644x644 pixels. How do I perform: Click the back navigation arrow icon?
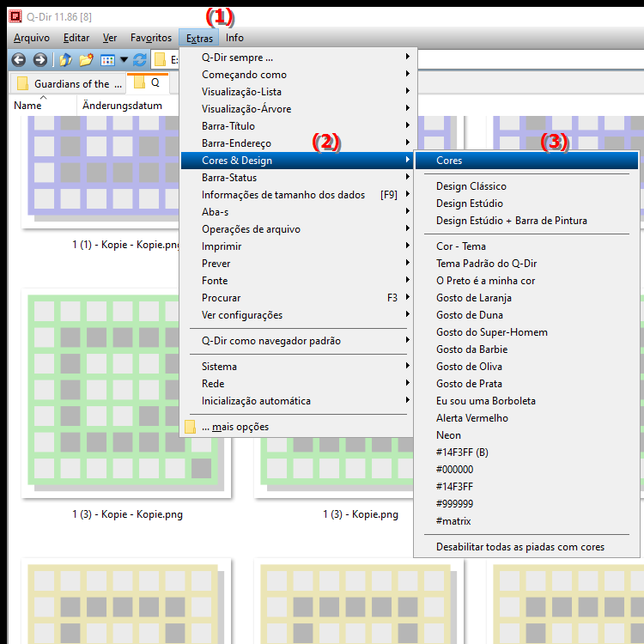pos(17,60)
